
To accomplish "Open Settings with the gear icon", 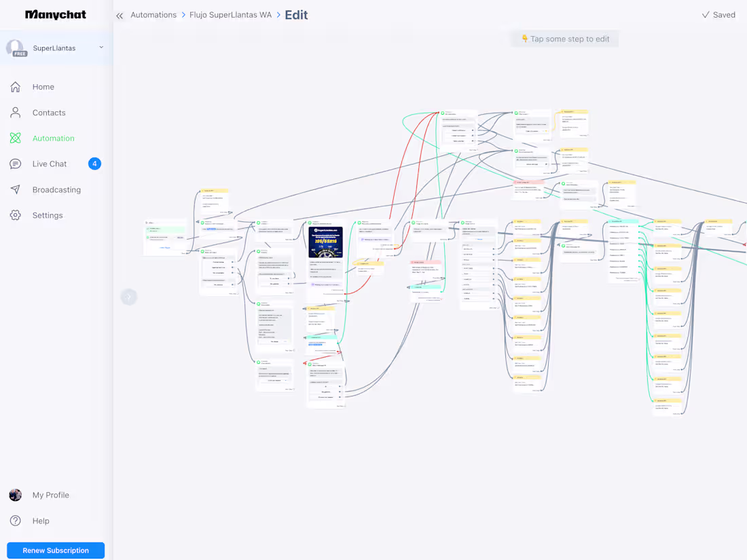I will click(15, 215).
